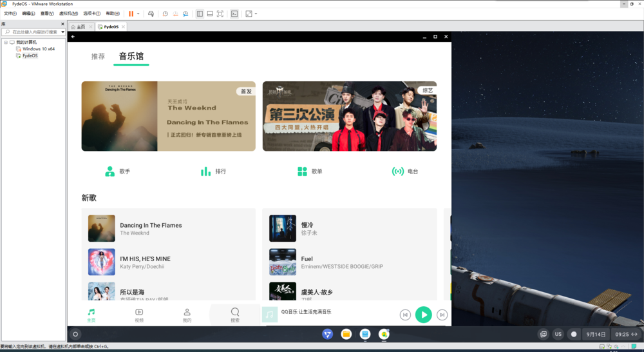Open the 歌单 playlists category
This screenshot has width=644, height=352.
click(x=310, y=171)
